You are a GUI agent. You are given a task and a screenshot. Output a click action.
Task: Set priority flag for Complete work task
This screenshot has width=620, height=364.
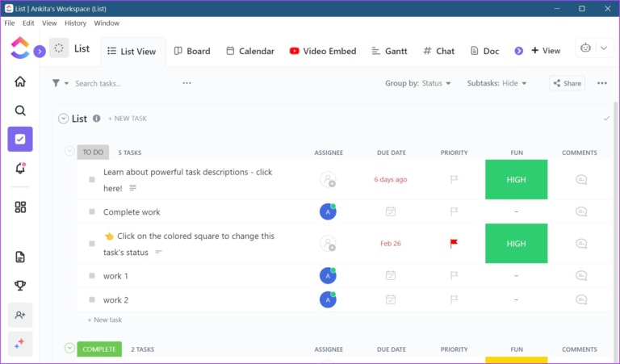point(454,211)
